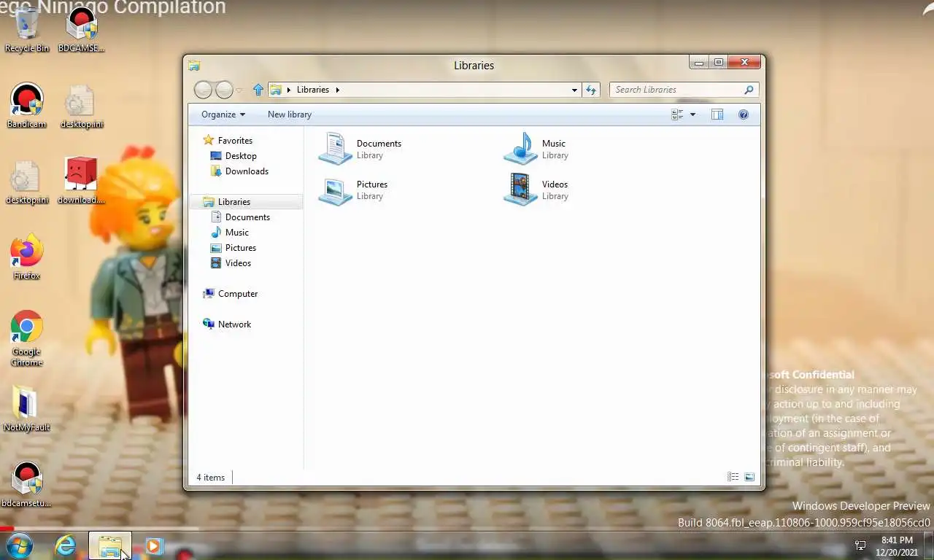Select Libraries in navigation pane

[234, 202]
